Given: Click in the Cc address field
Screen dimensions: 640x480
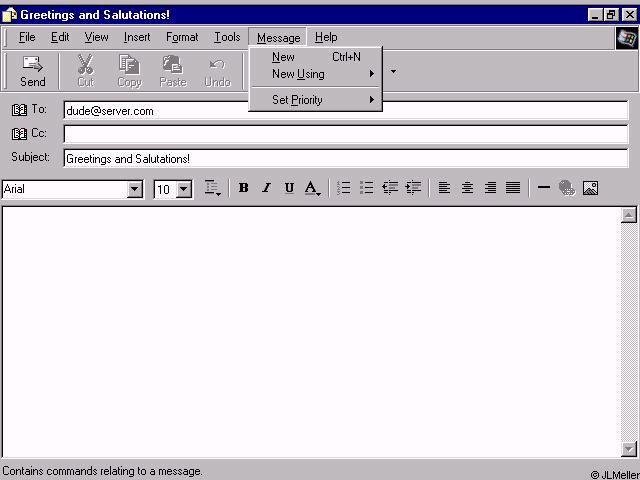Looking at the screenshot, I should tap(346, 134).
